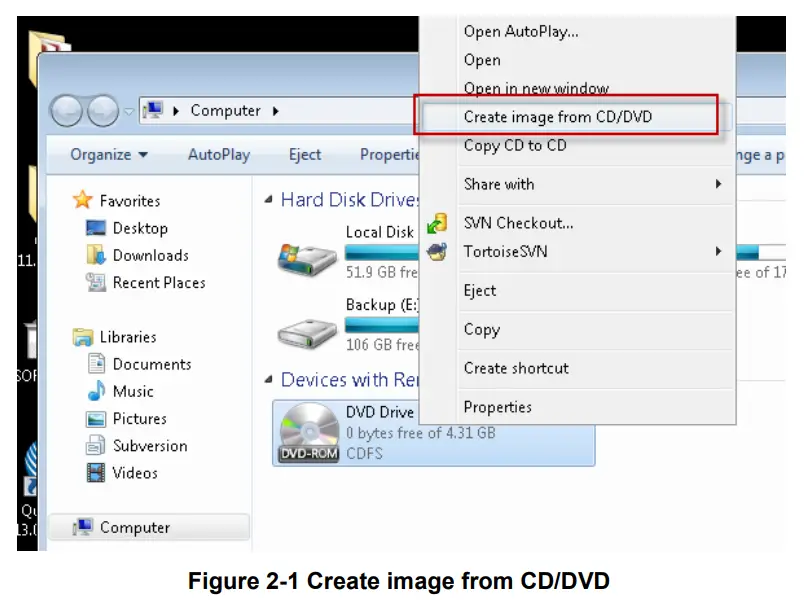Click the Forward navigation arrow button
The image size is (809, 600).
pos(103,111)
